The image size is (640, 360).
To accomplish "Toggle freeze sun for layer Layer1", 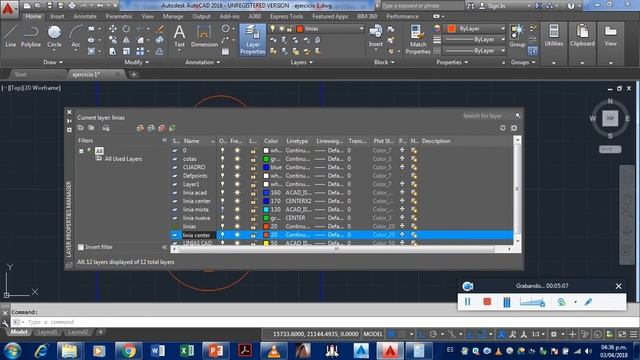I will click(237, 184).
